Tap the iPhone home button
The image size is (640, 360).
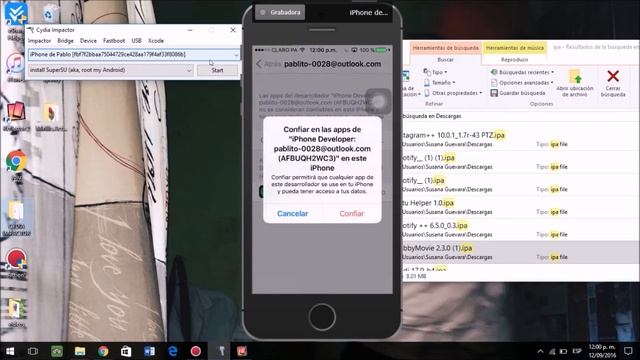[322, 317]
